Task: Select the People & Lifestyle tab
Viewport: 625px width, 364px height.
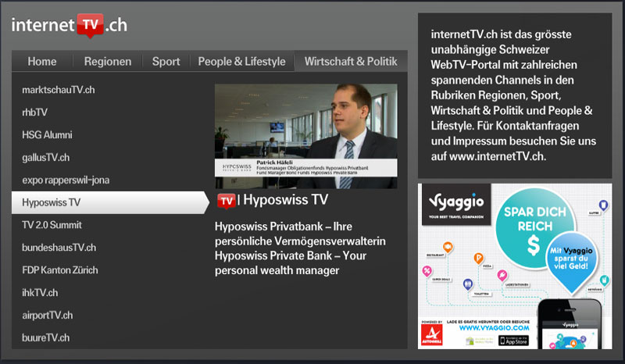Action: point(241,62)
